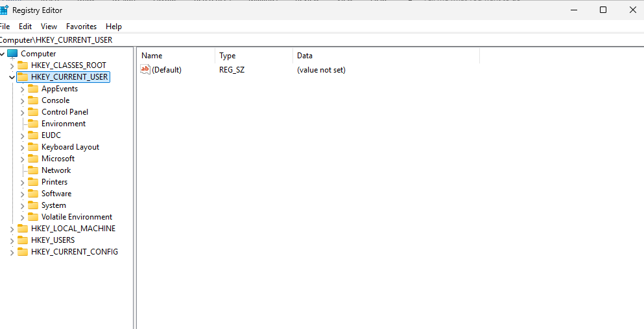Click the REG_SZ type cell
644x329 pixels.
pyautogui.click(x=232, y=70)
